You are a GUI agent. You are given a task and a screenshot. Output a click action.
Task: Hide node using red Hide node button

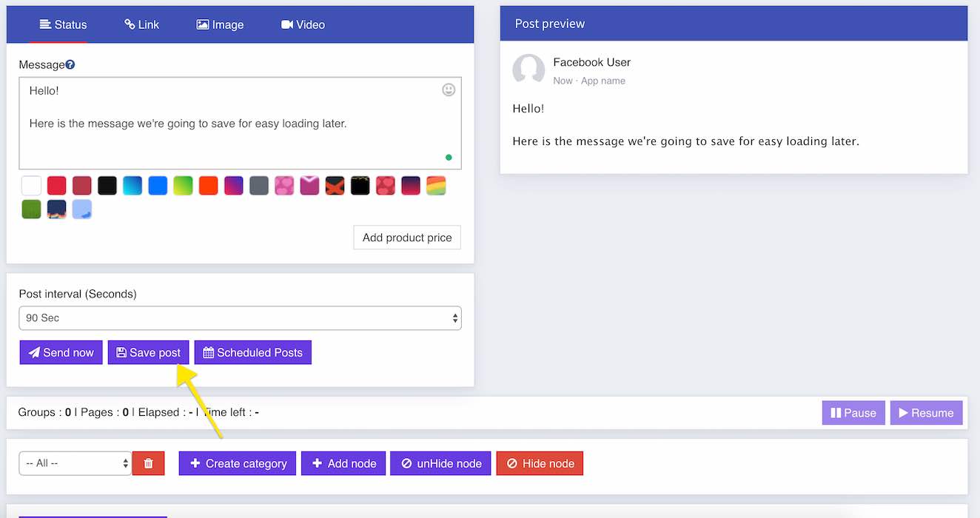pyautogui.click(x=540, y=463)
